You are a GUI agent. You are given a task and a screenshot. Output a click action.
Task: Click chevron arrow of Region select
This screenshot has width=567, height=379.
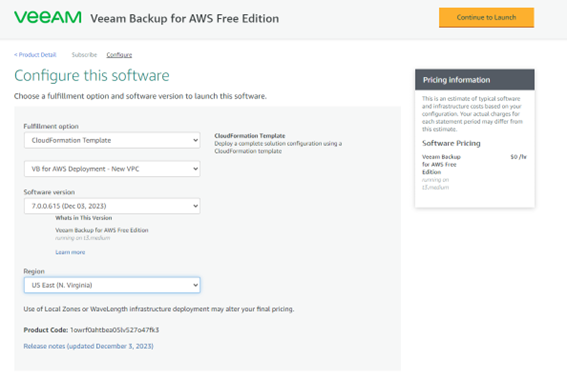click(195, 285)
